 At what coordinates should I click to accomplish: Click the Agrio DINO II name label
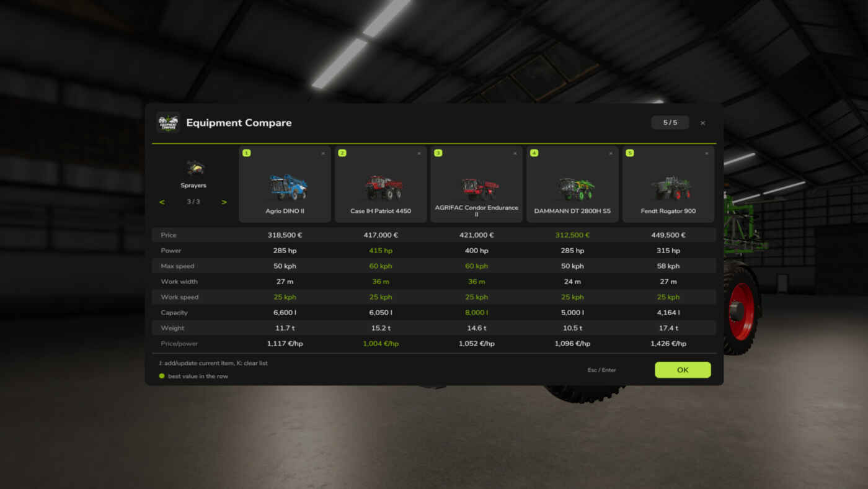coord(285,211)
